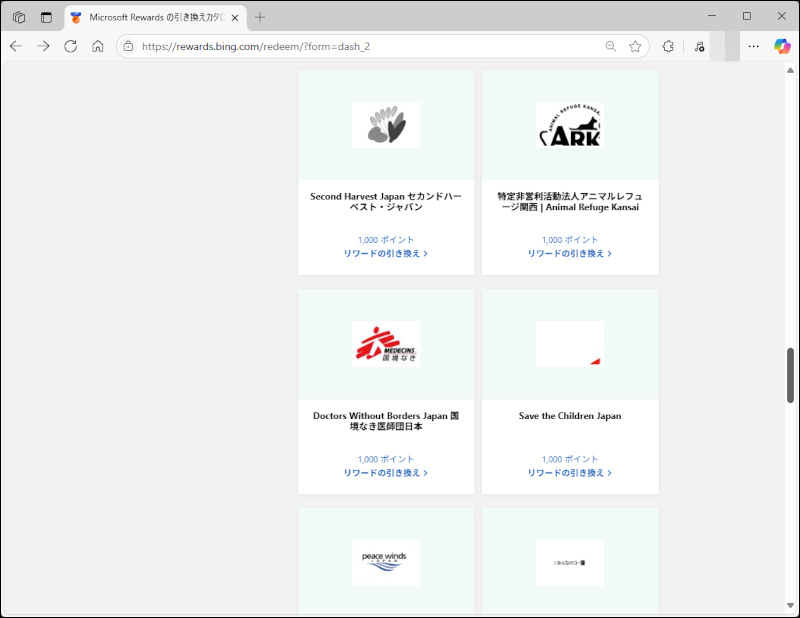
Task: Click the scrollbar down arrow
Action: click(790, 606)
